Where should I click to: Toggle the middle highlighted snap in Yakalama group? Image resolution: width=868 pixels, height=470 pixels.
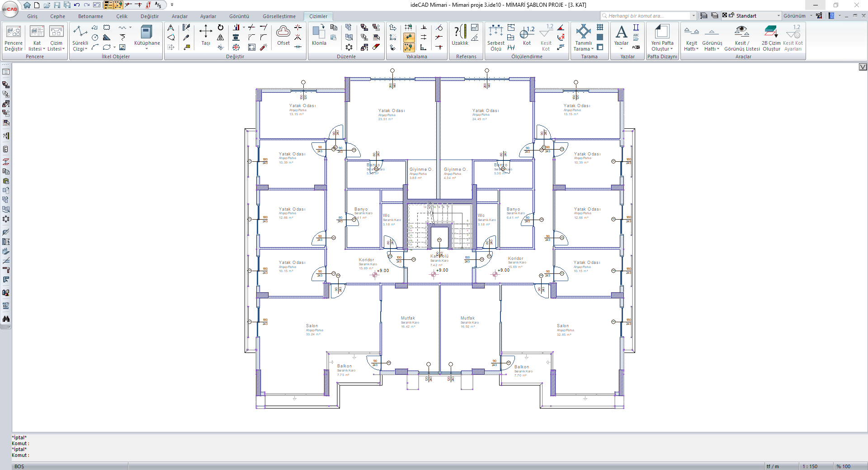pyautogui.click(x=409, y=38)
